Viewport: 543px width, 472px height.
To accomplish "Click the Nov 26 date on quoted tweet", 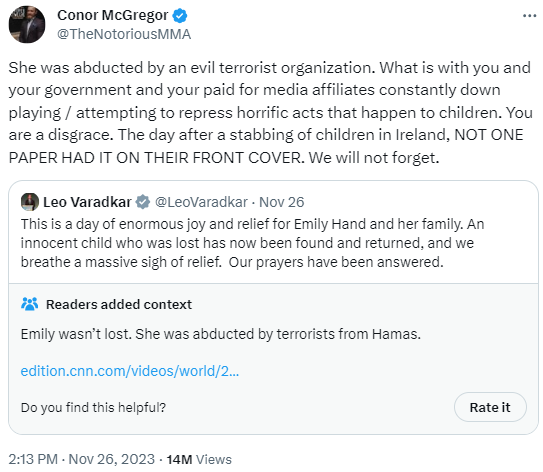I will point(282,202).
